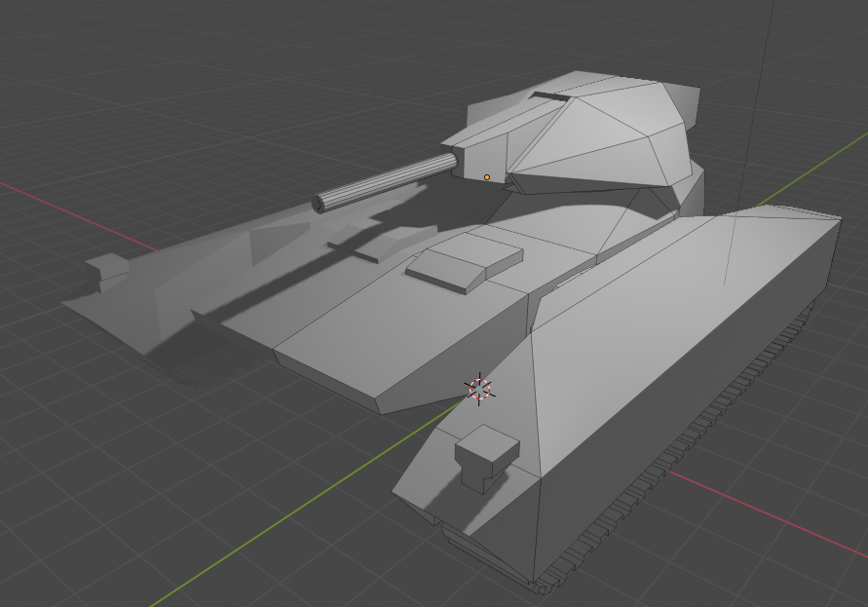This screenshot has width=868, height=607.
Task: Select the small box on the far fender tip
Action: 107,272
